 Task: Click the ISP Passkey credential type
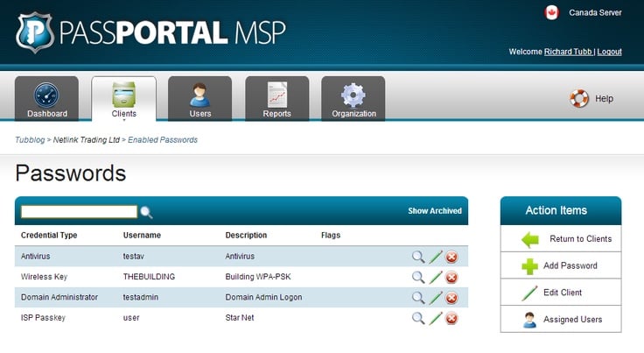click(x=43, y=318)
